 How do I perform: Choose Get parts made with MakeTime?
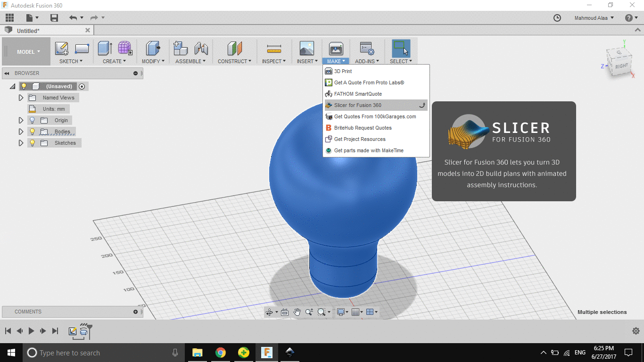point(376,150)
